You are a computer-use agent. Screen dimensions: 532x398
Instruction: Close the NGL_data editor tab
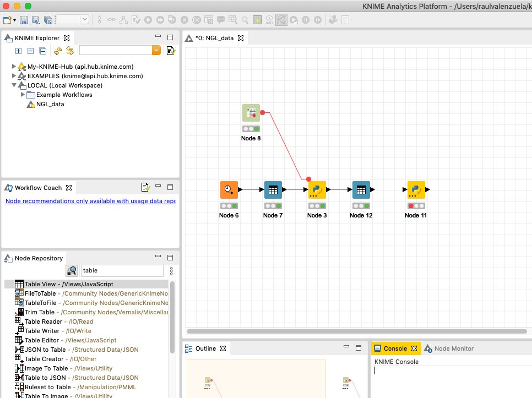tap(241, 38)
